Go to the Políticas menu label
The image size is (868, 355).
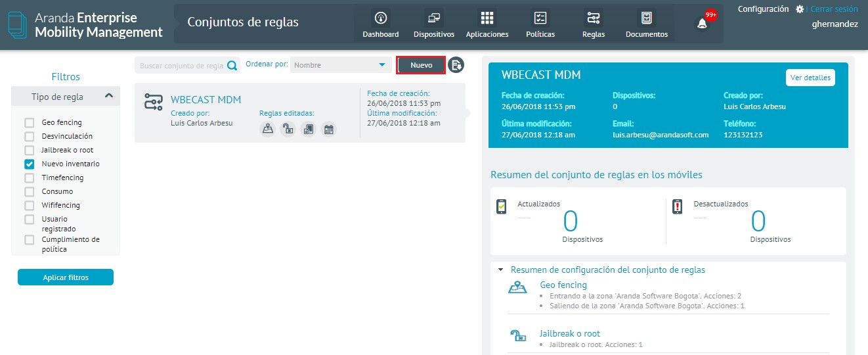pyautogui.click(x=540, y=34)
